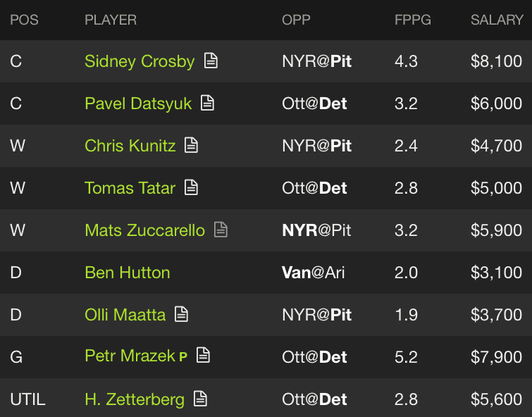Open the note icon beside Sidney Crosby
This screenshot has width=532, height=417.
(211, 61)
